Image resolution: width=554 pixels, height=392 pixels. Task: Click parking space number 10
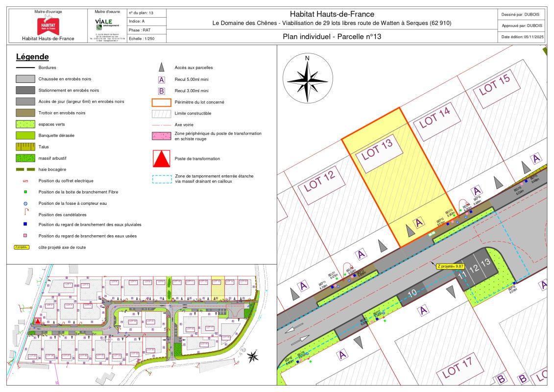click(412, 293)
